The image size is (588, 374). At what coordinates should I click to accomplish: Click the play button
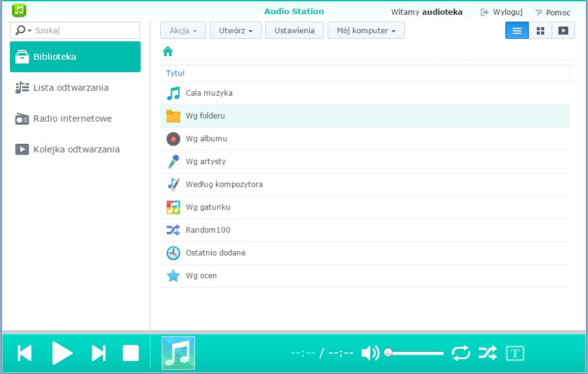(62, 353)
